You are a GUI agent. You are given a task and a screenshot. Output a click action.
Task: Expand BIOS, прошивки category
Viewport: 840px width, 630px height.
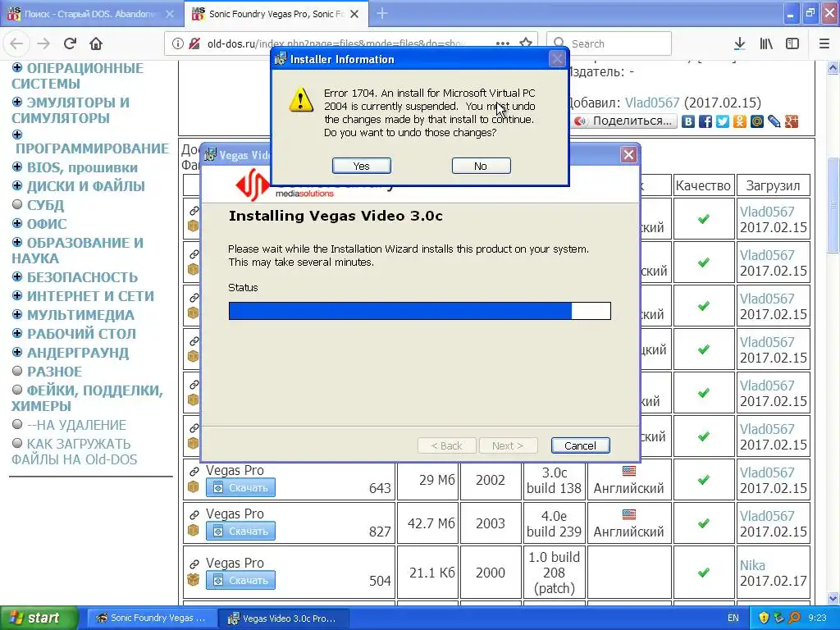click(17, 167)
